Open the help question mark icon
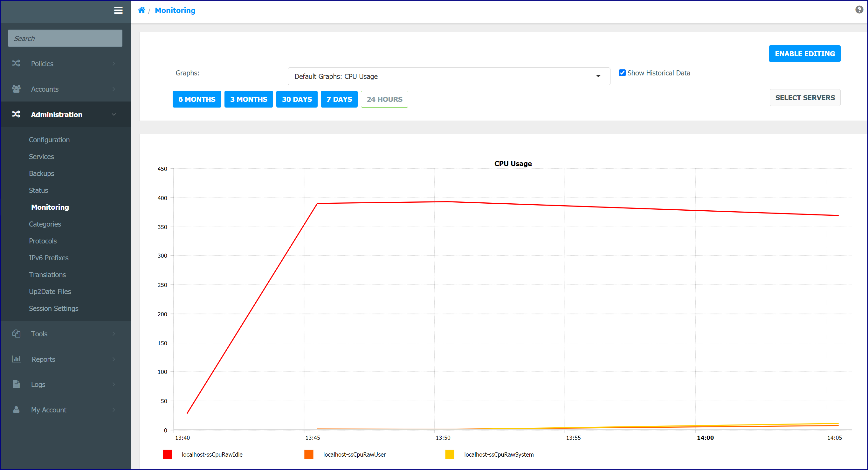 coord(859,10)
